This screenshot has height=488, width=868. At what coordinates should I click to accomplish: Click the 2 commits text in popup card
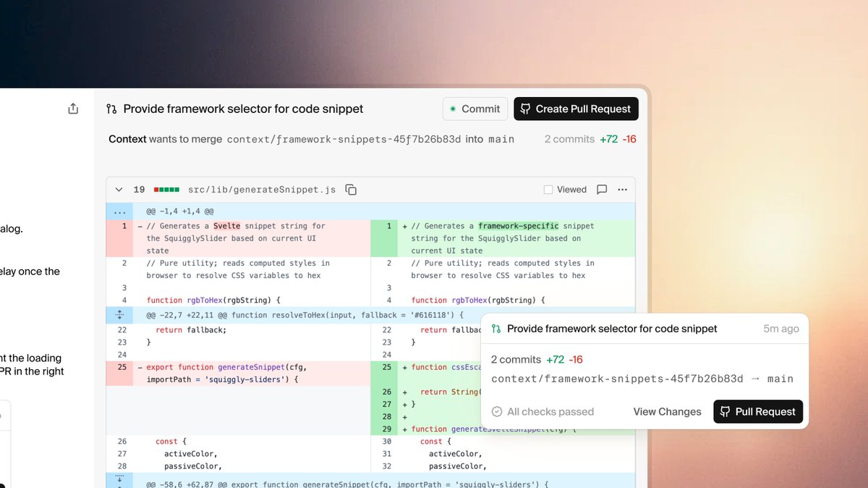pos(516,359)
